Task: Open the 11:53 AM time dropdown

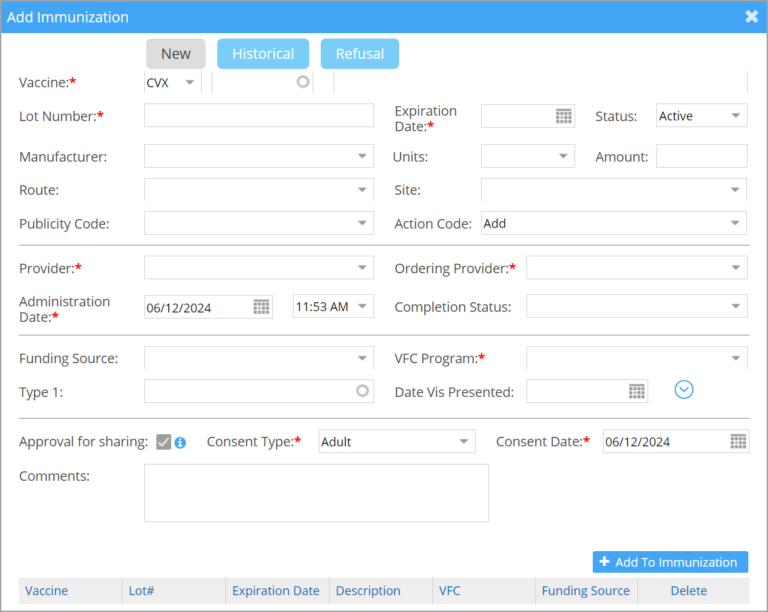Action: click(333, 306)
